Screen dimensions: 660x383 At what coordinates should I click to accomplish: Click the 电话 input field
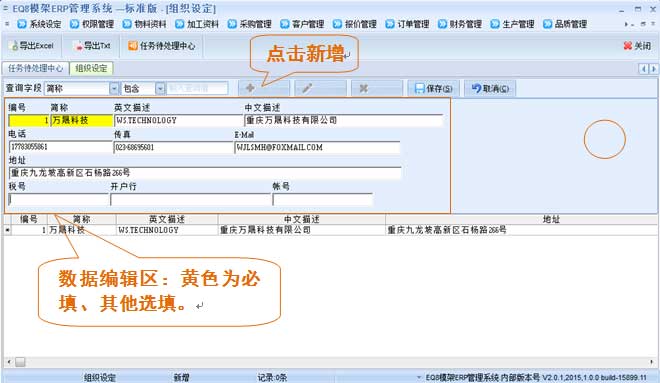60,147
